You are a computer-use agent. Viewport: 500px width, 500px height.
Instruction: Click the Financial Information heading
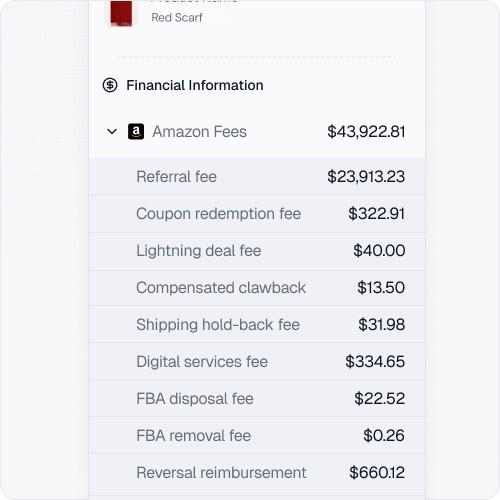(x=195, y=85)
